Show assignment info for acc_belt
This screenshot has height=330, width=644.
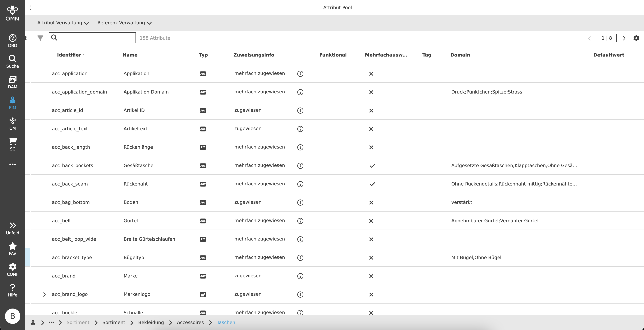point(300,221)
